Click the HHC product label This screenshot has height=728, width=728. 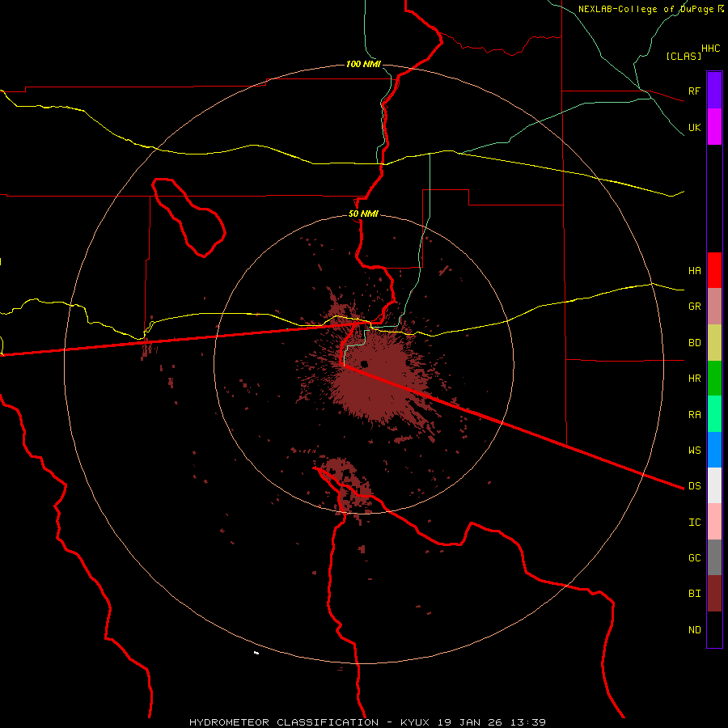coord(710,49)
